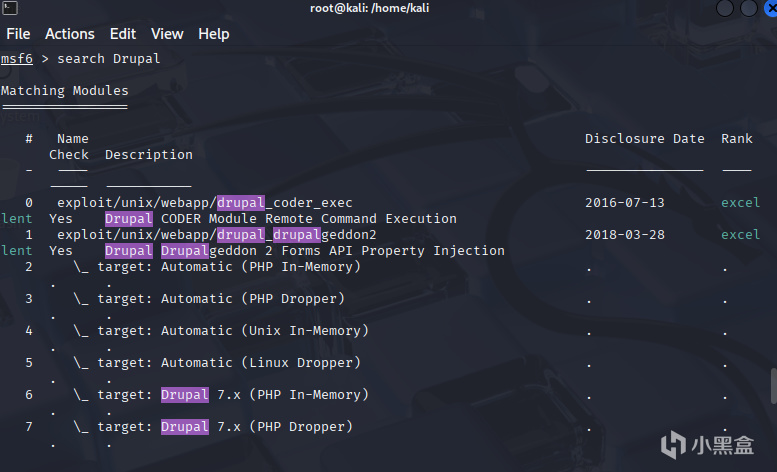This screenshot has width=777, height=472.
Task: Click the Drupal 7.x (PHP Dropper) target row
Action: [213, 426]
